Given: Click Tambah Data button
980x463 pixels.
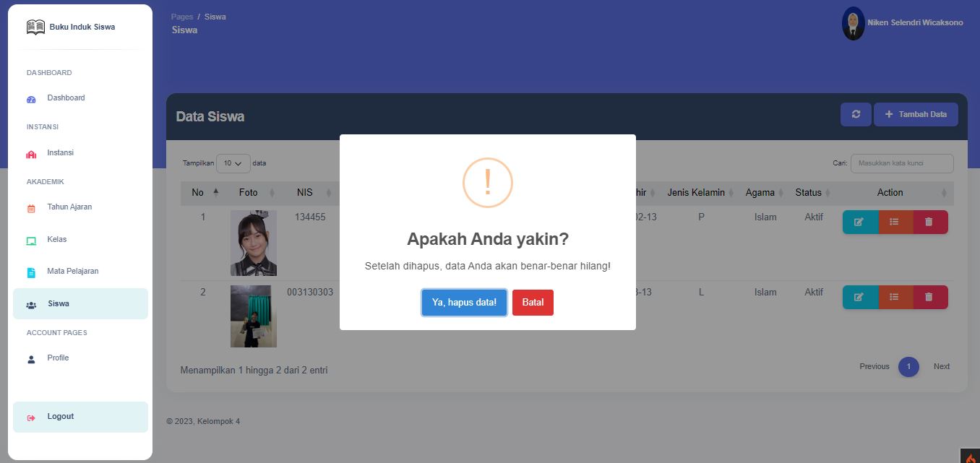Looking at the screenshot, I should [916, 114].
